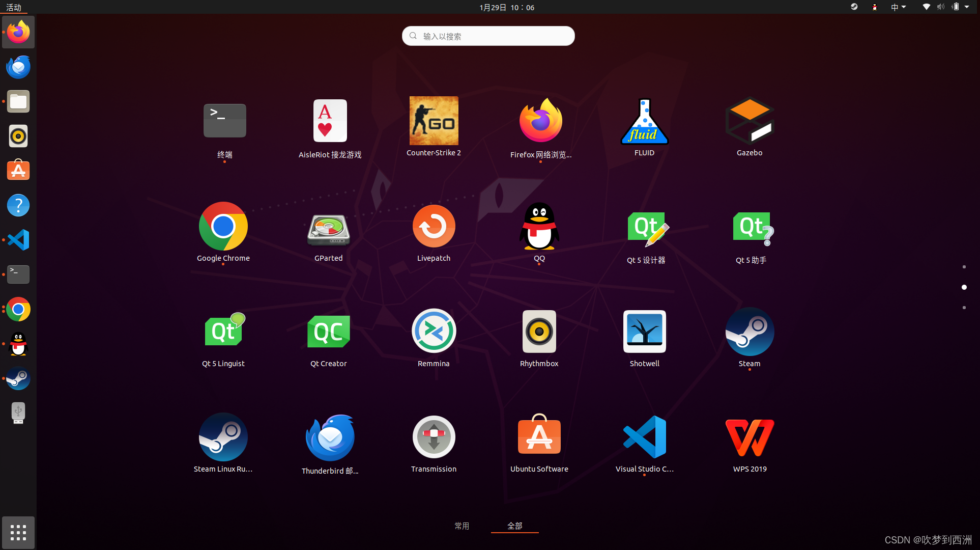Open Shotwell photo manager
The image size is (980, 550).
click(644, 332)
